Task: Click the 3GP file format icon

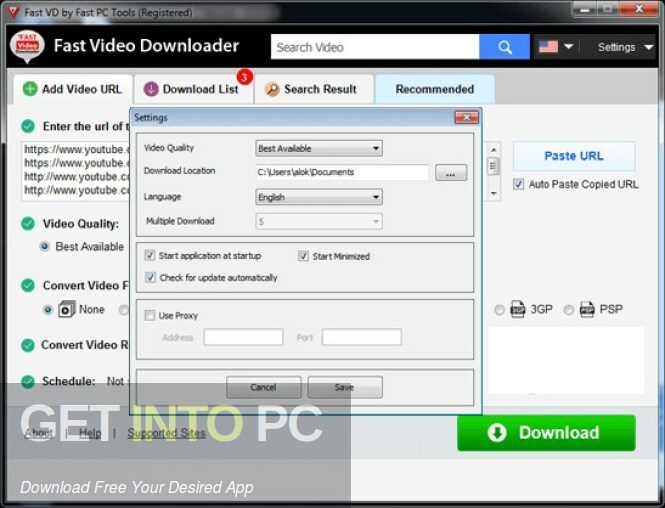Action: coord(518,309)
